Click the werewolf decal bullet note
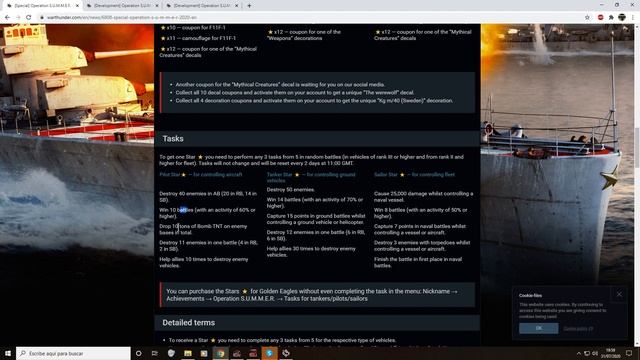 (295, 93)
